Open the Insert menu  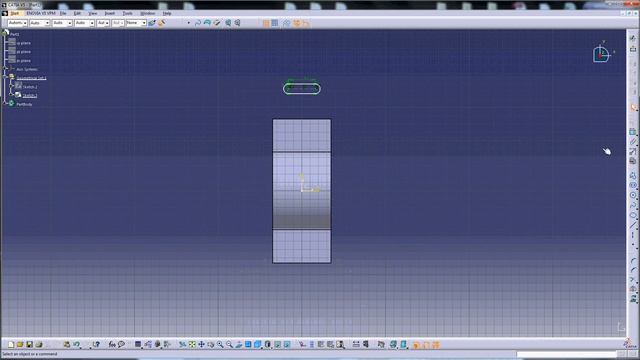pyautogui.click(x=110, y=13)
